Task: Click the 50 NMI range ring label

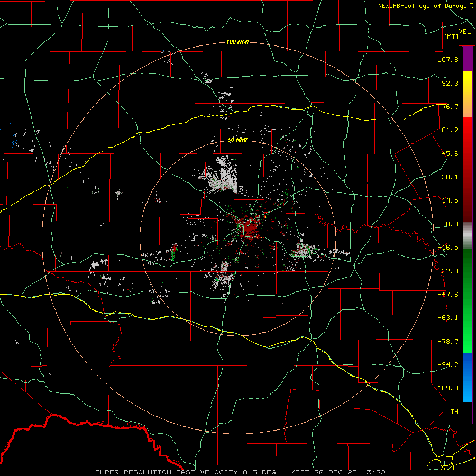Action: [237, 140]
